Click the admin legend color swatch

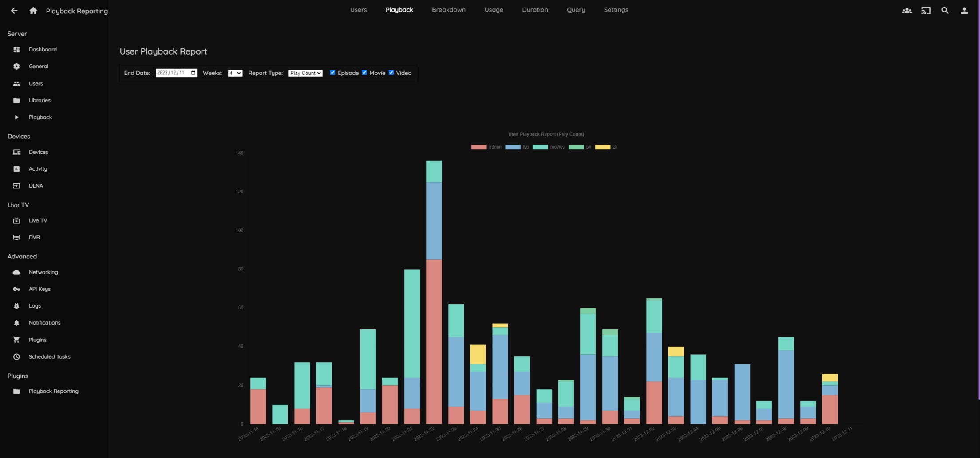click(x=478, y=147)
